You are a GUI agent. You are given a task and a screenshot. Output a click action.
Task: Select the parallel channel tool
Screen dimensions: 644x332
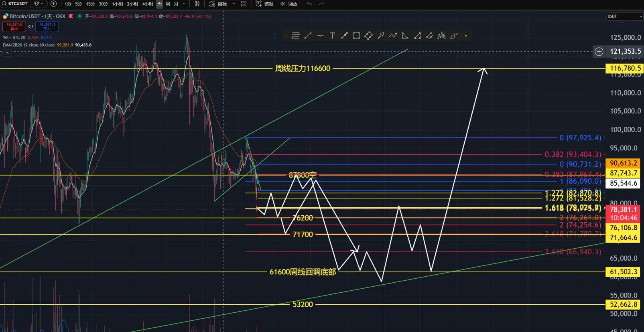[x=429, y=36]
